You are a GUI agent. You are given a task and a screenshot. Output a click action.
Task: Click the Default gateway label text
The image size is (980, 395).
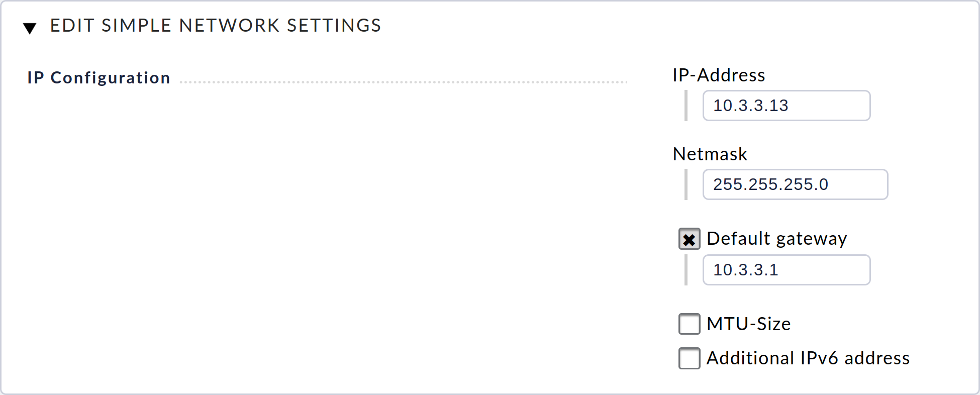point(776,239)
